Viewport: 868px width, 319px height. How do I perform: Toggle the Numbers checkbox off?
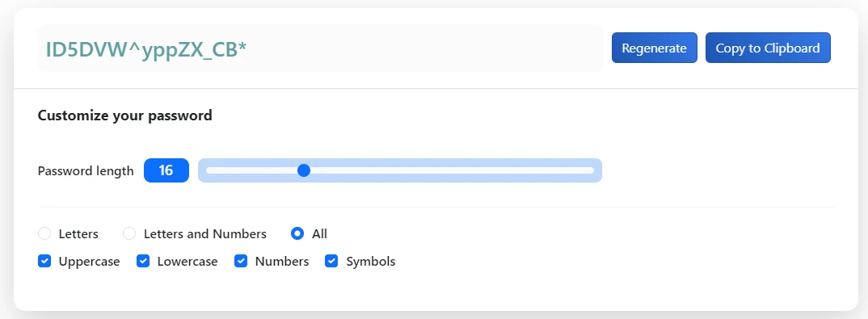pyautogui.click(x=241, y=261)
